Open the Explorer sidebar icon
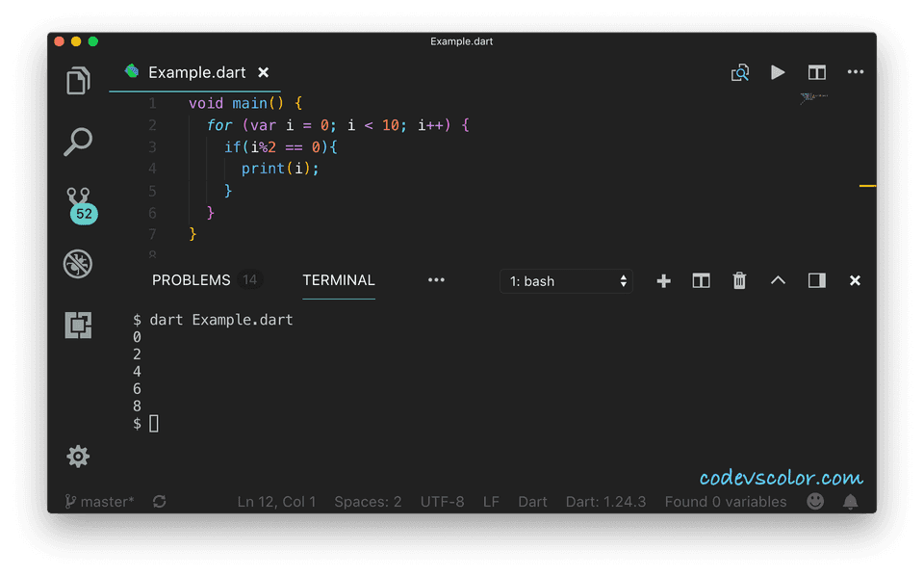The image size is (924, 576). click(78, 81)
